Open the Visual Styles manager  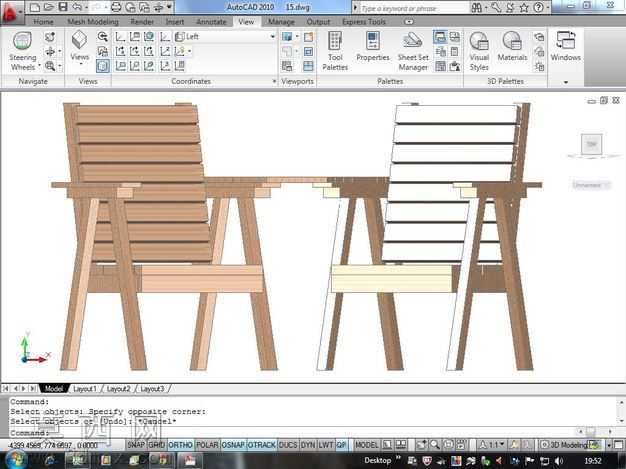[479, 51]
